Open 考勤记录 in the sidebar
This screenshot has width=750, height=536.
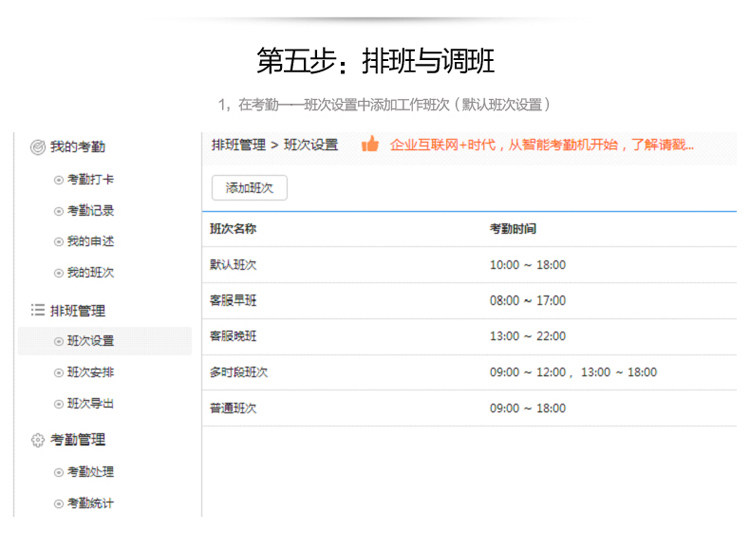point(90,211)
